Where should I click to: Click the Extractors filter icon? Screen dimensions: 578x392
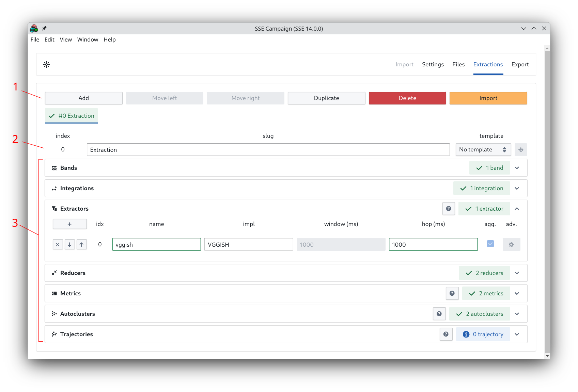(x=54, y=208)
